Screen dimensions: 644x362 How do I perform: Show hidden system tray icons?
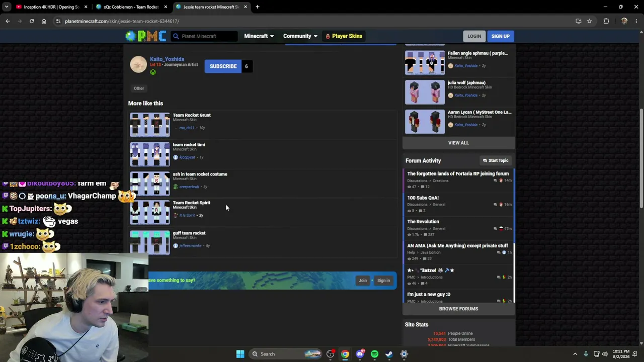coord(575,354)
